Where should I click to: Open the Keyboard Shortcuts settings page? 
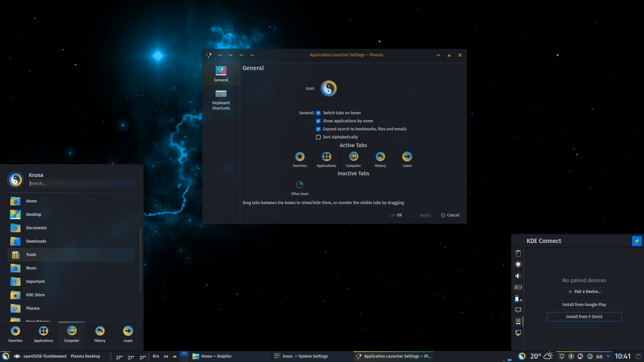click(x=221, y=100)
